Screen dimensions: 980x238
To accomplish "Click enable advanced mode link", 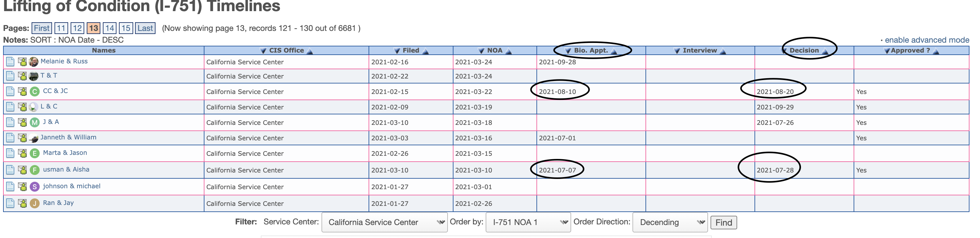I will coord(927,40).
